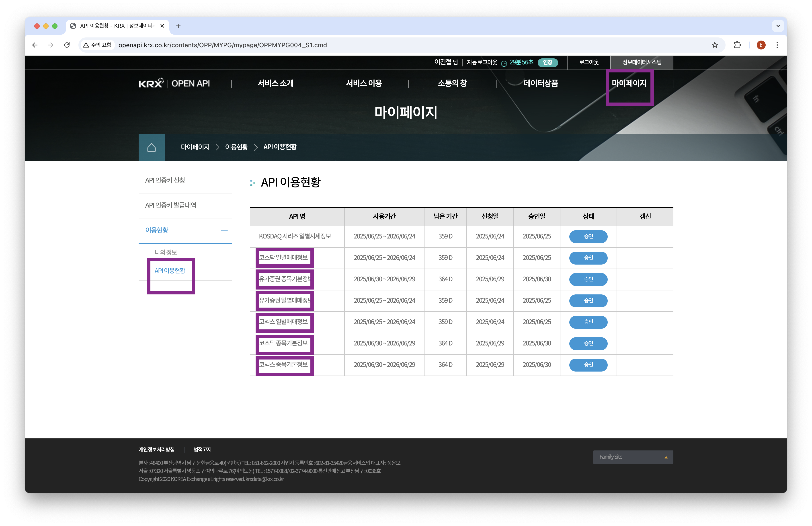This screenshot has width=812, height=526.
Task: Open the Family Site dropdown
Action: (x=633, y=457)
